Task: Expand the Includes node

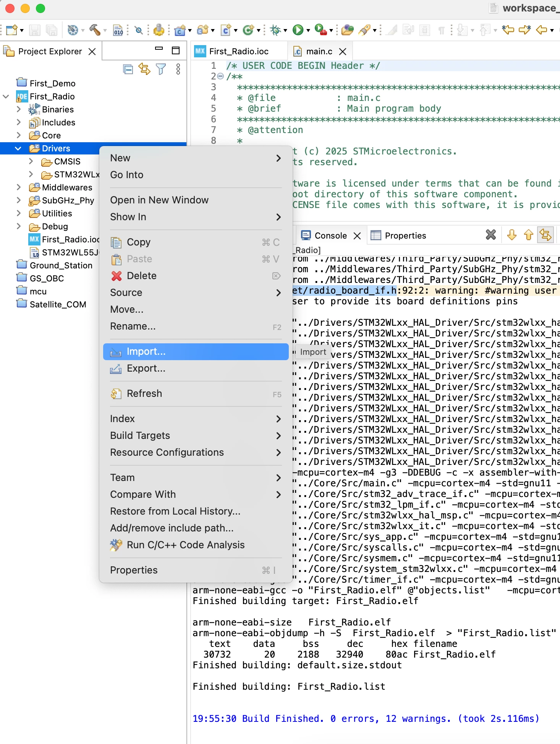Action: pos(18,122)
